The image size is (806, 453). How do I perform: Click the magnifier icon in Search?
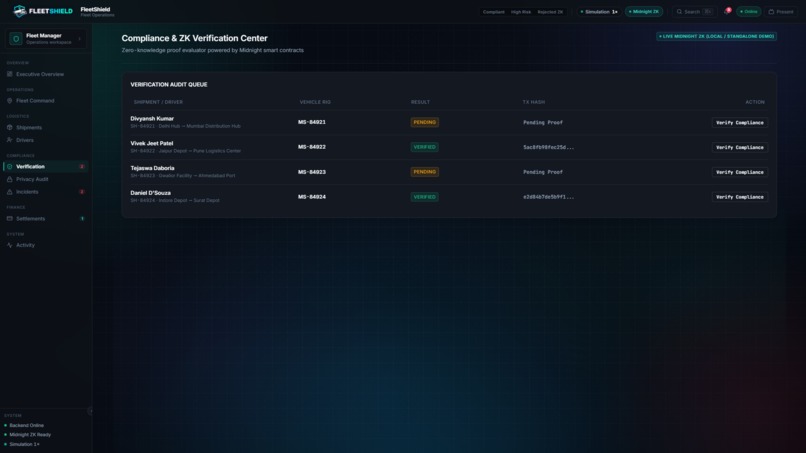pos(679,11)
